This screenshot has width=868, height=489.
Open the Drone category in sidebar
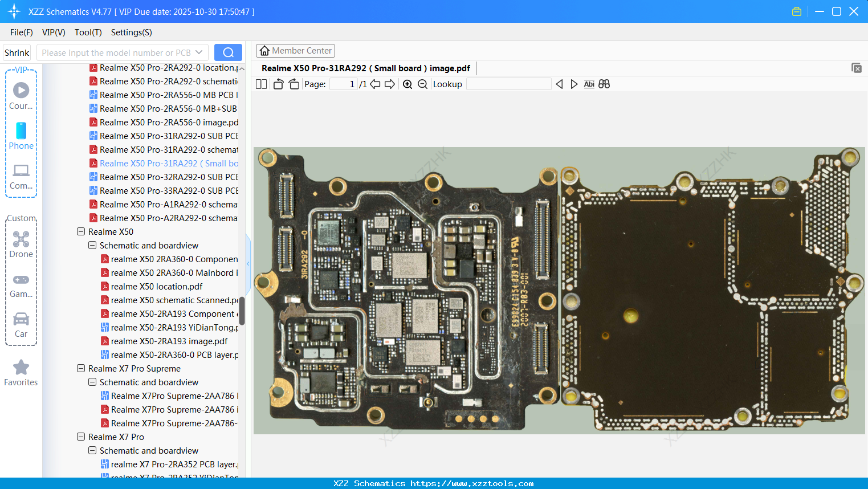21,244
